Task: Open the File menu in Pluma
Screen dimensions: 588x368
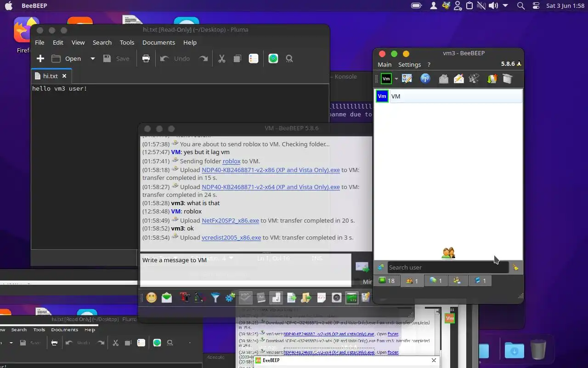Action: 40,42
